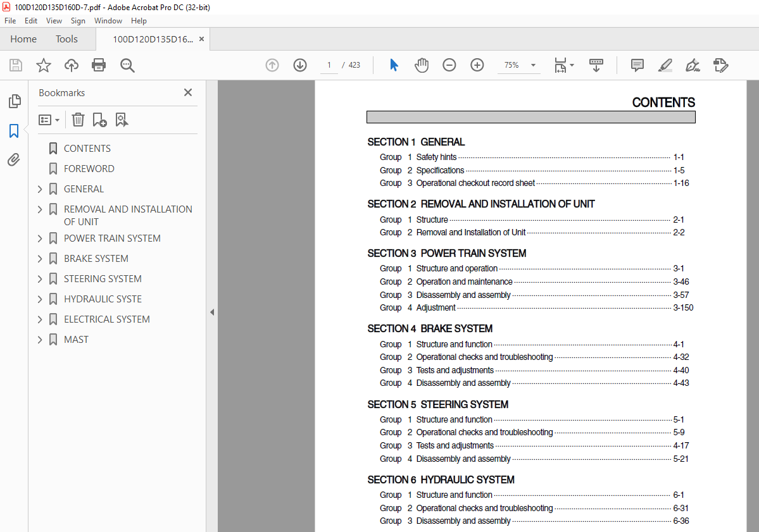Go to the previous page arrow

[272, 65]
